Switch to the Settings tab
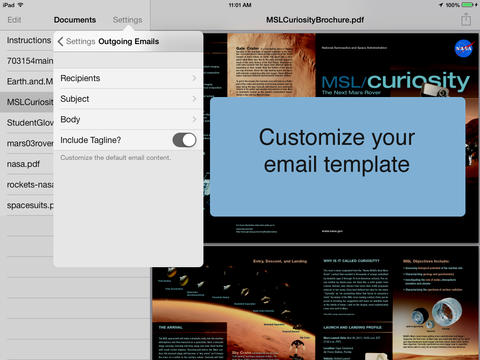This screenshot has height=360, width=480. (128, 20)
